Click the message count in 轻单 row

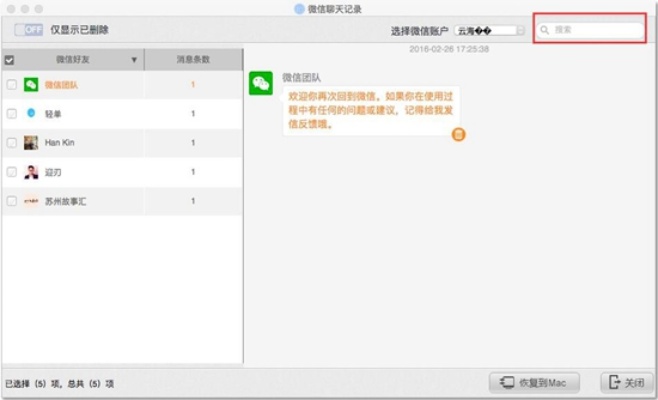click(193, 114)
